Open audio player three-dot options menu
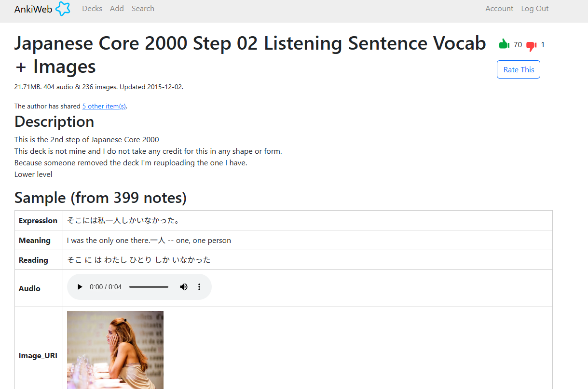The height and width of the screenshot is (389, 588). point(199,287)
